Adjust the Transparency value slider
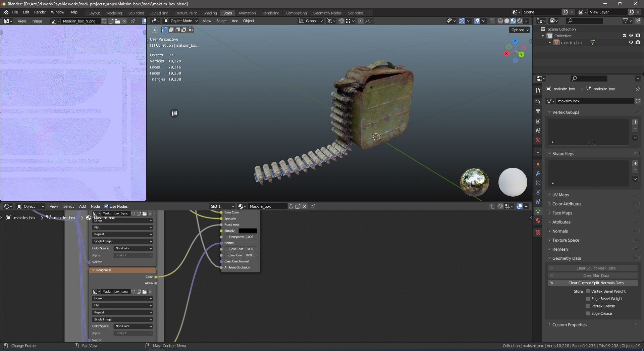The image size is (644, 351). click(x=241, y=237)
